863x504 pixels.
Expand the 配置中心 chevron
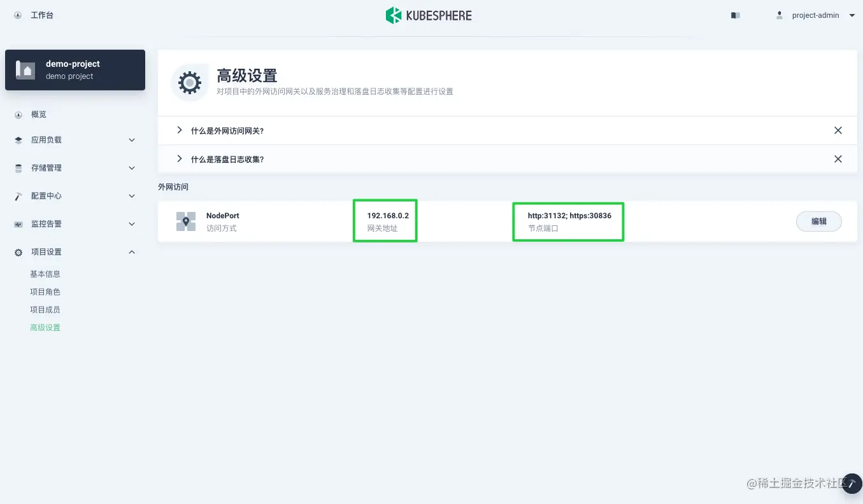point(132,196)
